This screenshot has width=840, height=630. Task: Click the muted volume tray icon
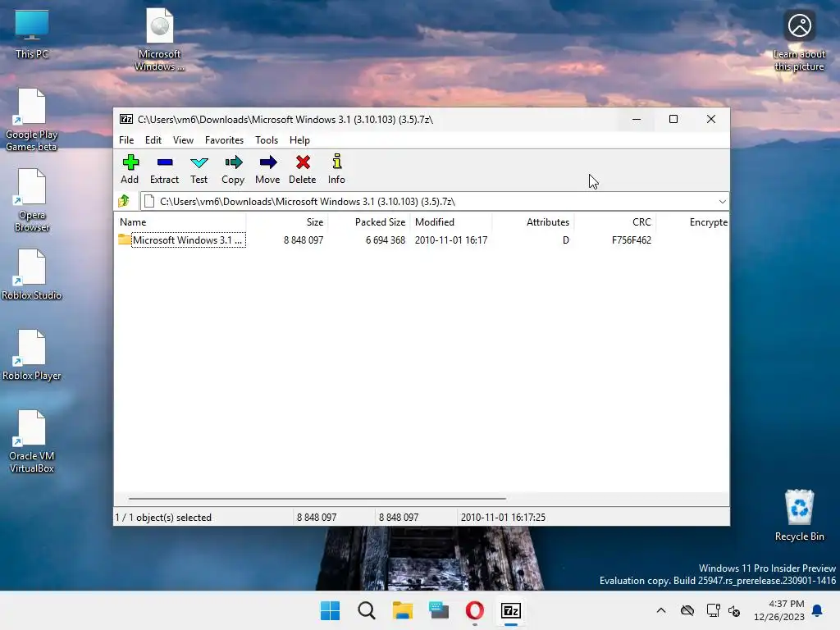pos(734,610)
